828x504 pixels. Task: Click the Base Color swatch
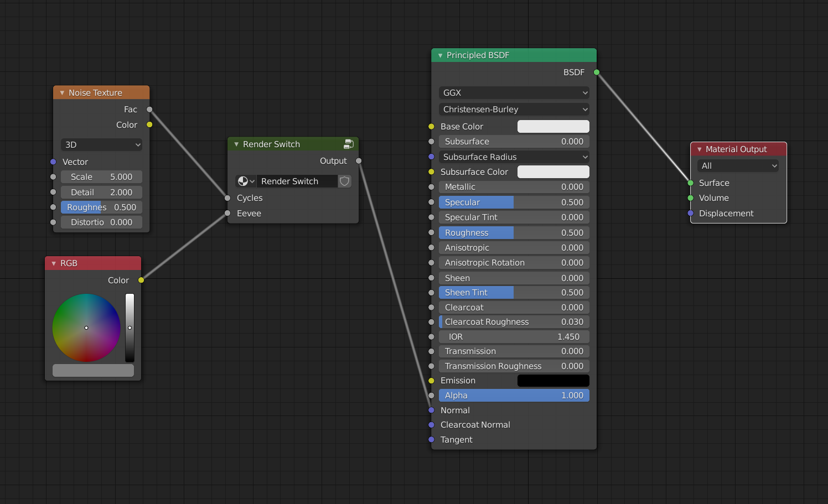click(553, 127)
